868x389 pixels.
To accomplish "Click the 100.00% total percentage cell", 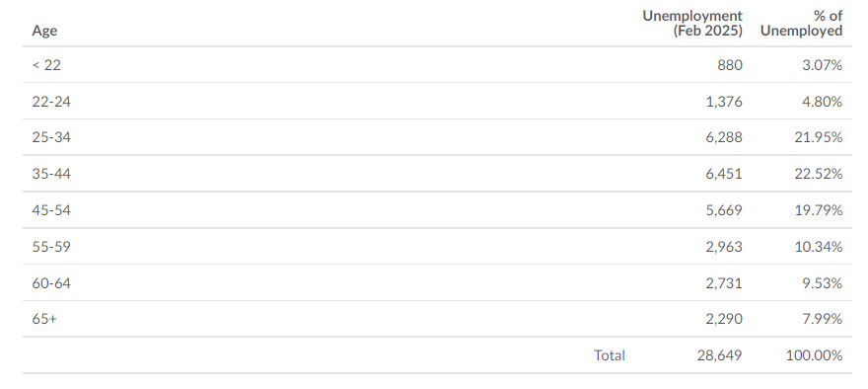I will coord(815,355).
